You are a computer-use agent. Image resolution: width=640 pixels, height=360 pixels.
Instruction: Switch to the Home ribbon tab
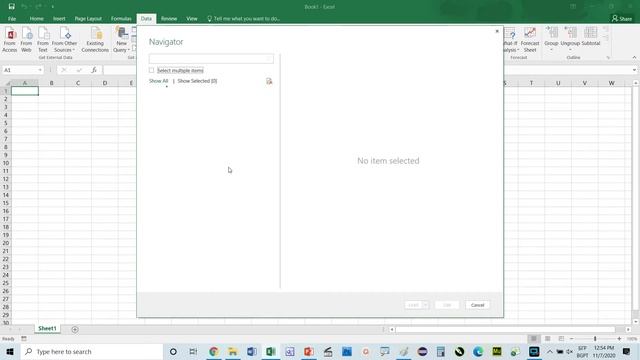(36, 19)
